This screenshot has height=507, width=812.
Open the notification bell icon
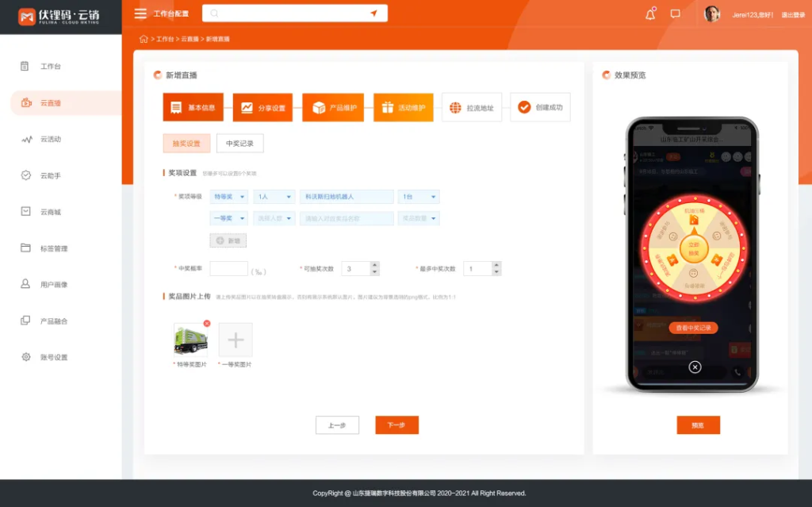650,14
